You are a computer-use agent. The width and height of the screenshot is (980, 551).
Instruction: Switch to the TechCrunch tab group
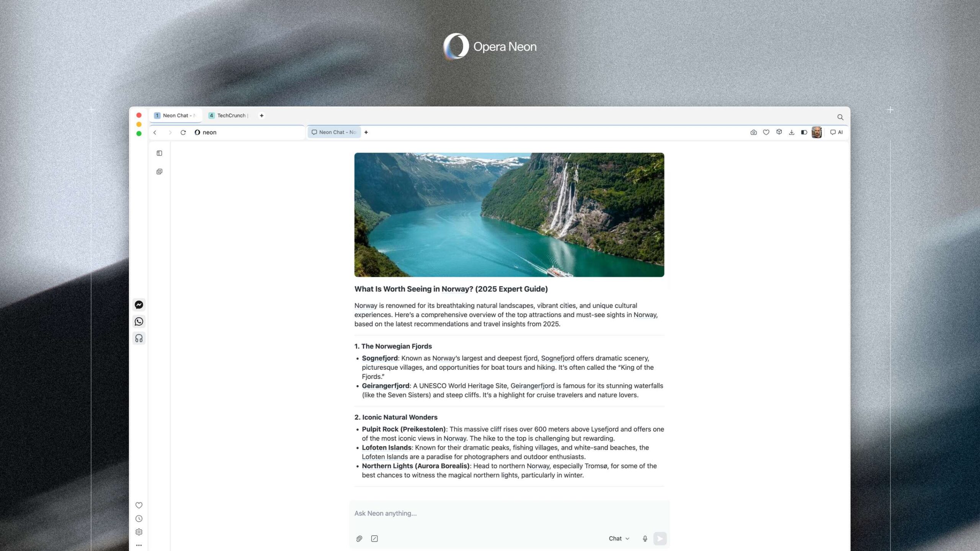point(229,116)
